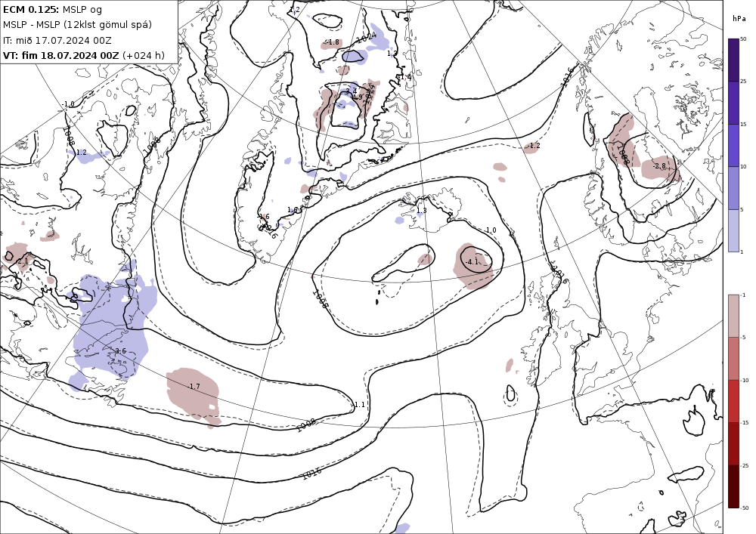Click the purple 15 to 25 hPa legend segment
This screenshot has width=756, height=534.
pos(733,103)
